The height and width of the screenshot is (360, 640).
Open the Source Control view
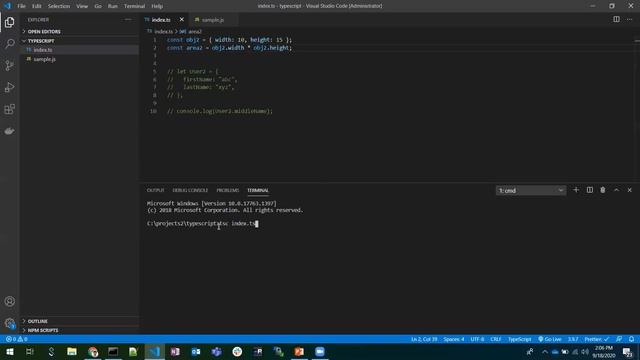click(x=10, y=66)
